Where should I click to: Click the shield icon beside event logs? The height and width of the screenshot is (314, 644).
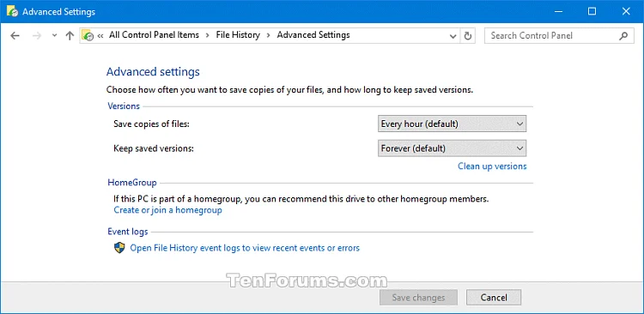119,247
